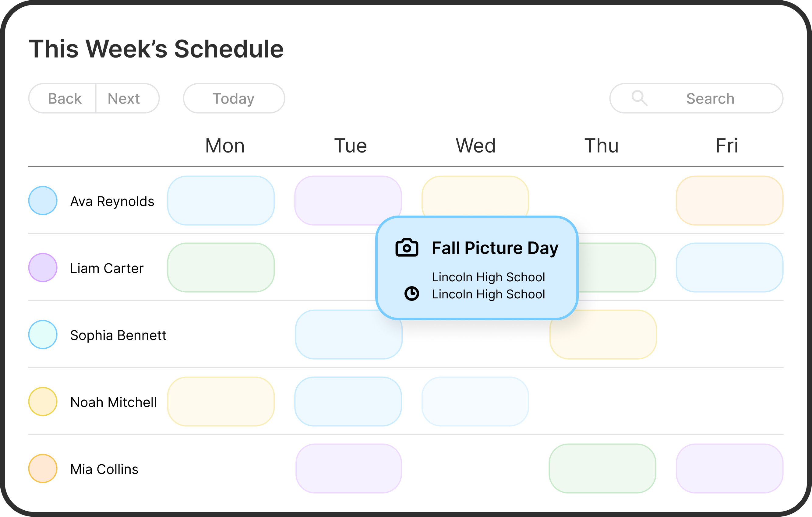
Task: Jump to the Today view
Action: coord(234,98)
